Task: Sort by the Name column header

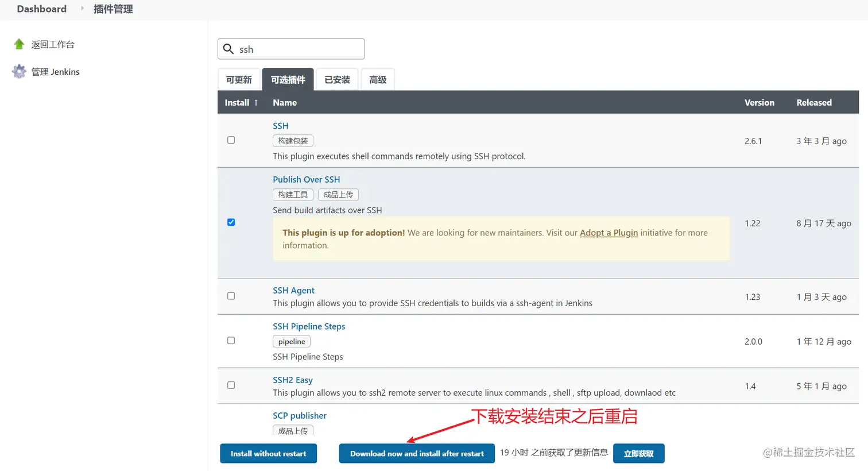Action: [x=285, y=103]
